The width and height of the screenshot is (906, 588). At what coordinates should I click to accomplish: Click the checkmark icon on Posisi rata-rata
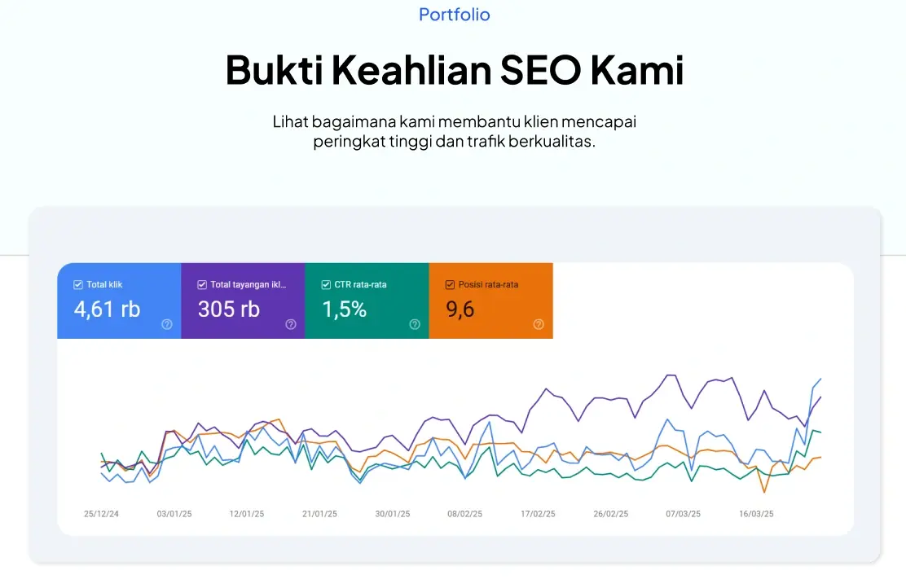[449, 284]
